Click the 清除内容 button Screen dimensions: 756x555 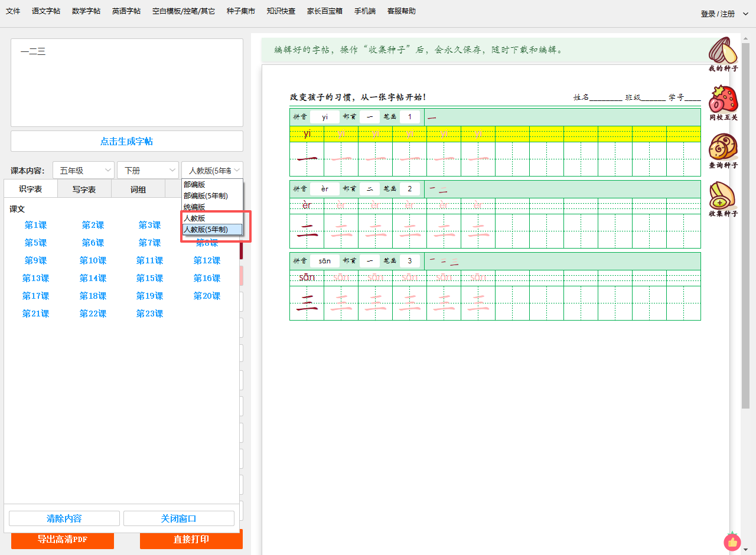[64, 518]
